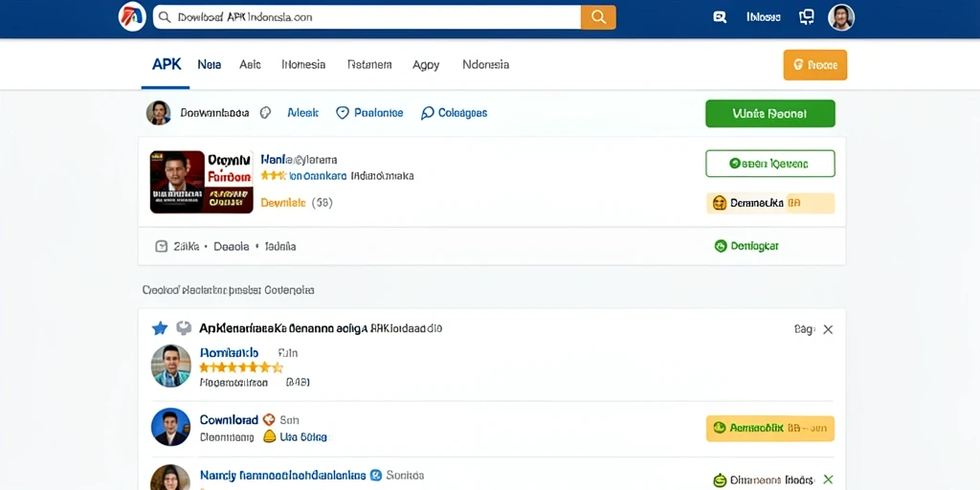Click the green circle icon in the Keenc button

[735, 164]
